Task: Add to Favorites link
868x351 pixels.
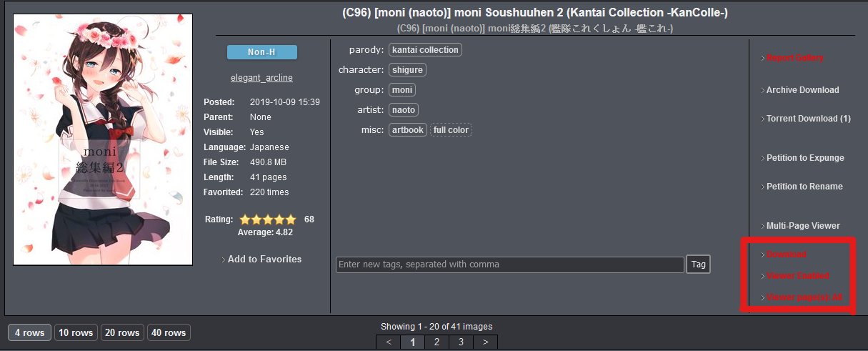Action: click(x=264, y=259)
